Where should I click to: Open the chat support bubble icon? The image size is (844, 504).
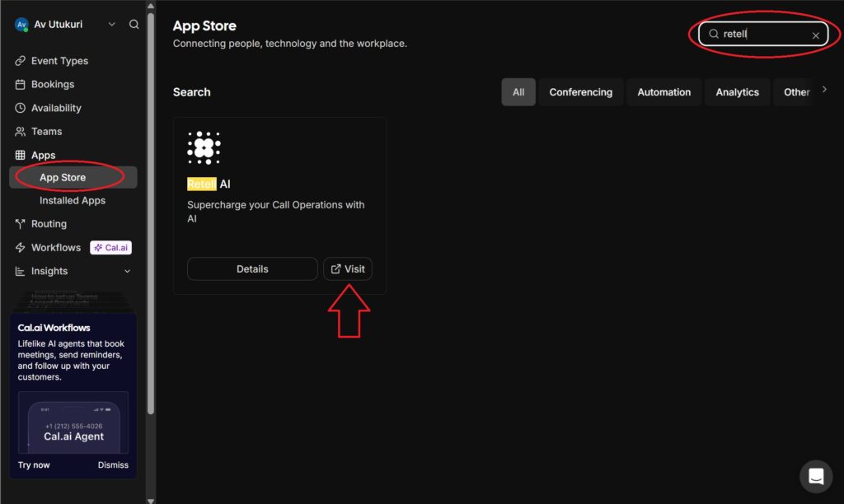click(x=816, y=476)
